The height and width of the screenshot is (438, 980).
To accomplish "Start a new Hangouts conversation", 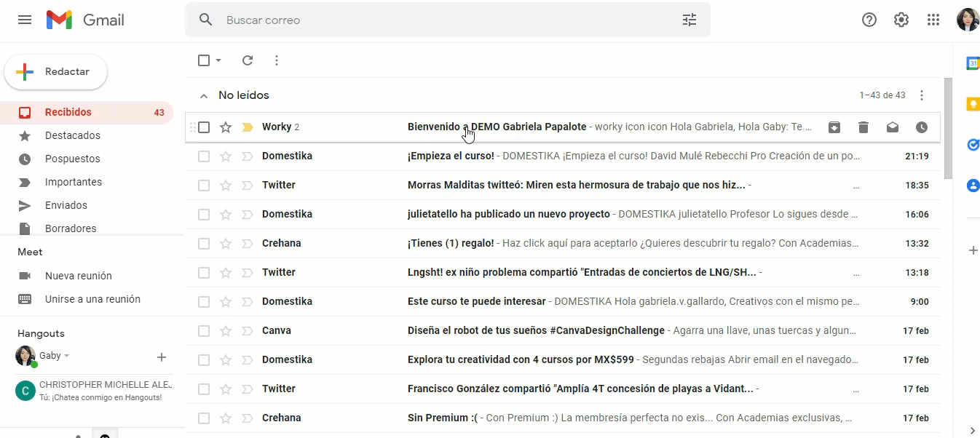I will click(x=162, y=357).
